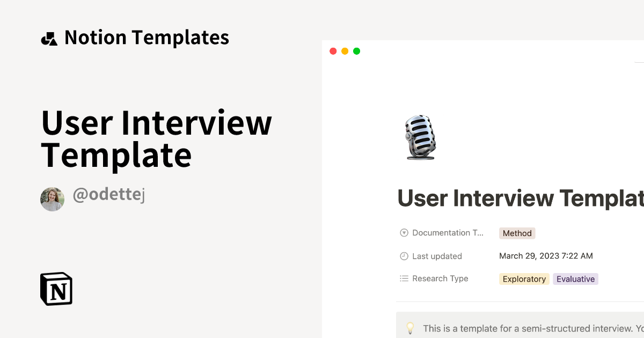Select the User Interview Template page title
The image size is (644, 338).
pos(520,198)
